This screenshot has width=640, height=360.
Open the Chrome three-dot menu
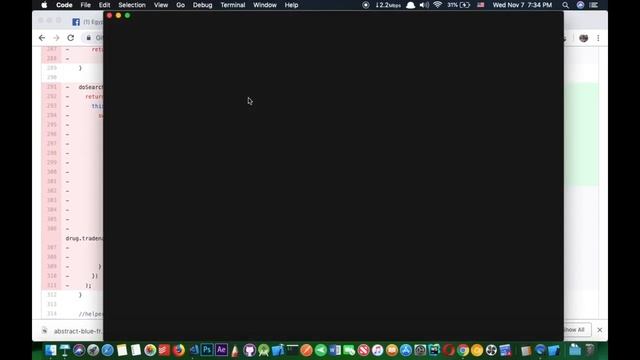(x=598, y=38)
